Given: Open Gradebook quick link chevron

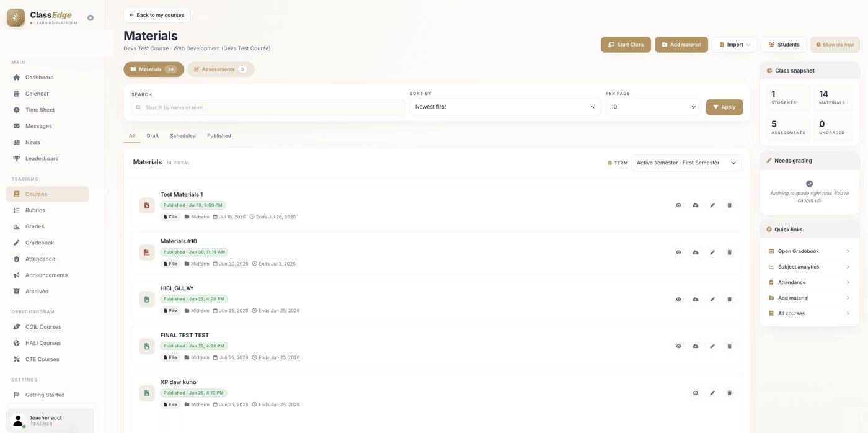Looking at the screenshot, I should click(848, 251).
